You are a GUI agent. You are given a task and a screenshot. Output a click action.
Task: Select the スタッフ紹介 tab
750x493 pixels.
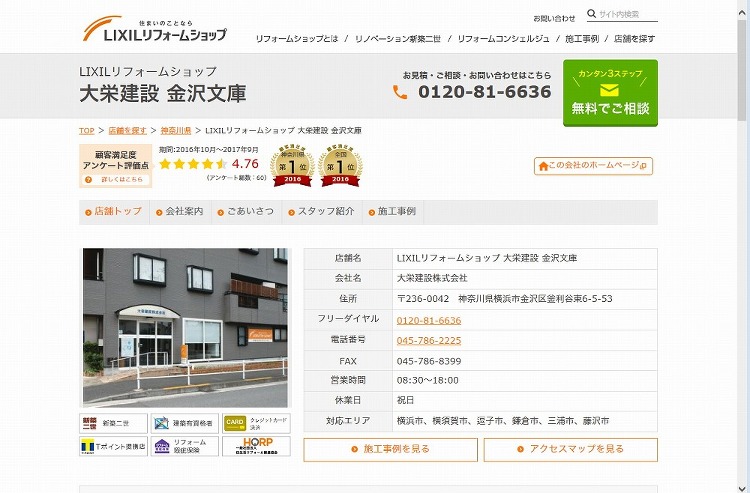click(322, 211)
